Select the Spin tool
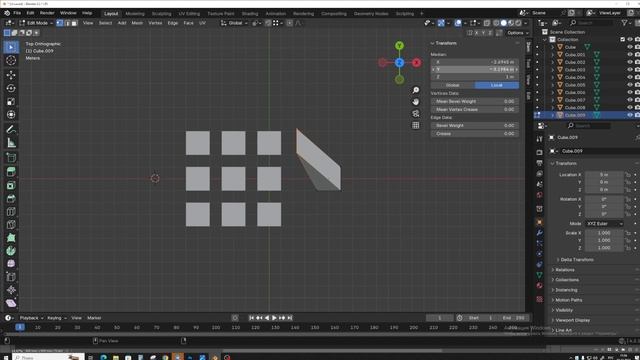 [x=11, y=251]
